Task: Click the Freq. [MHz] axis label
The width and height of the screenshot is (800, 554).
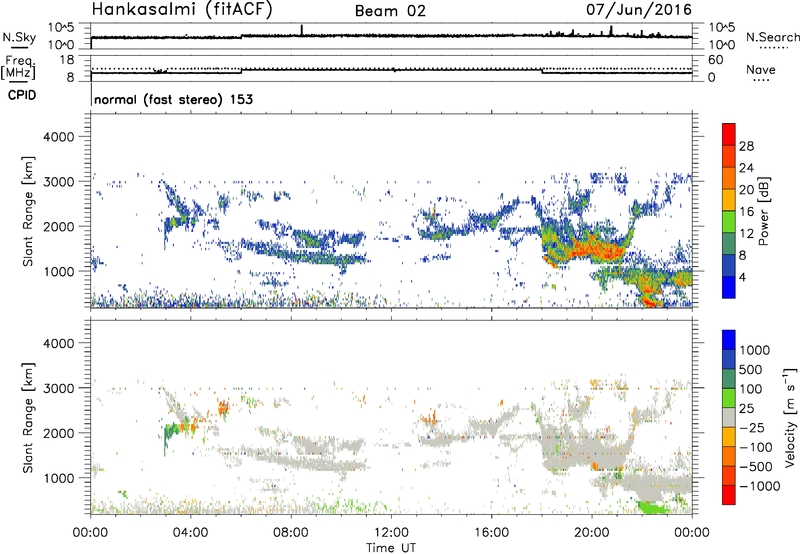Action: point(19,68)
